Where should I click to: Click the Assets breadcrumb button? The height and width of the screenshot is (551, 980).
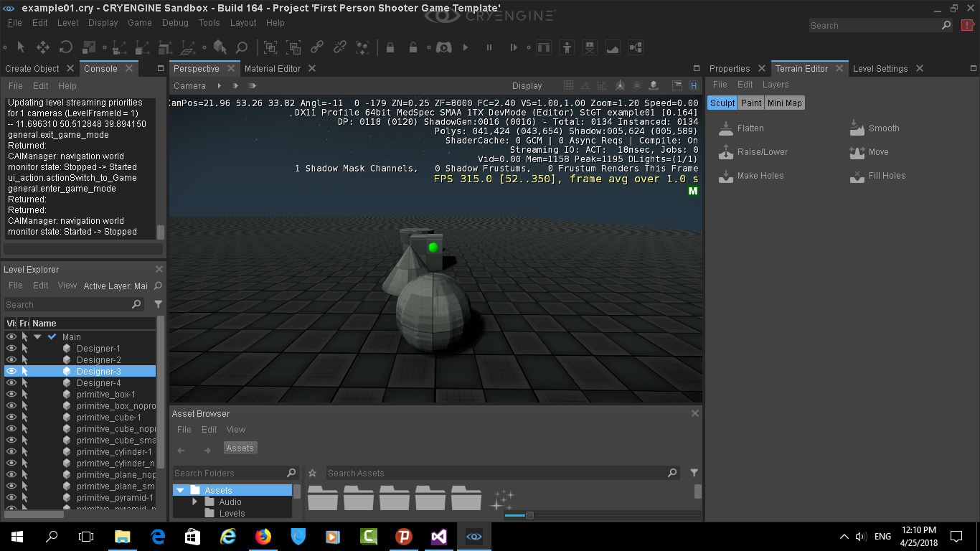[240, 448]
